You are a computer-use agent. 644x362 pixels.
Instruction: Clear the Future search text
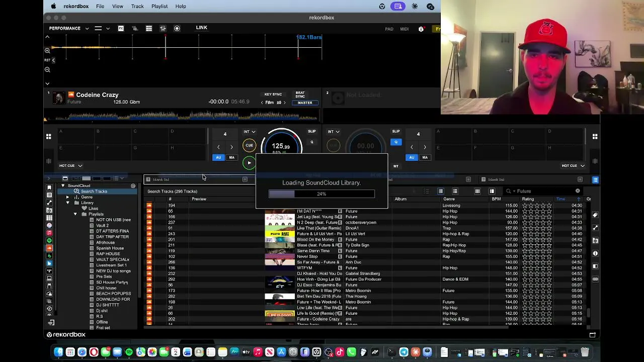click(x=578, y=191)
